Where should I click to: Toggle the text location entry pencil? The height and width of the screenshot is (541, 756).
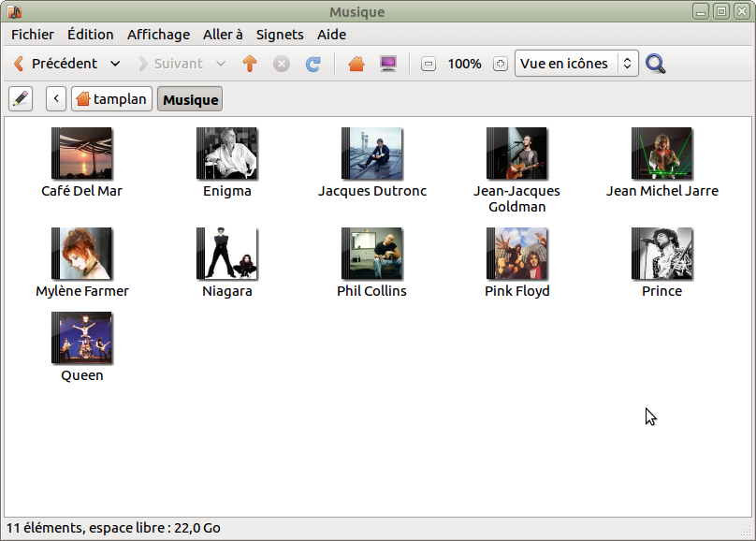point(21,99)
